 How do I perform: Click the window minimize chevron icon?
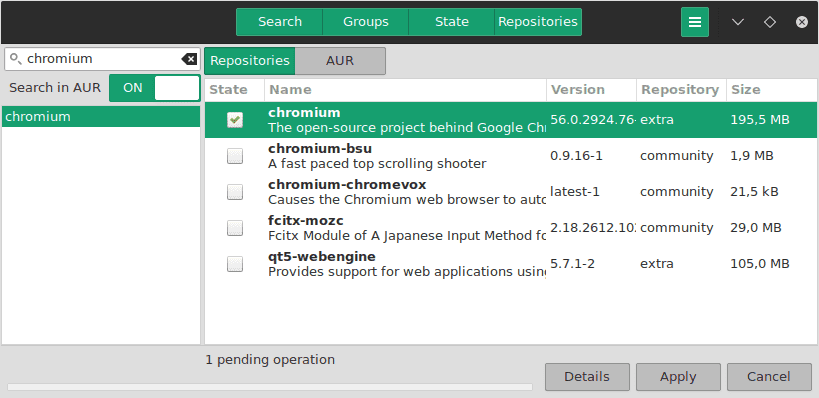738,22
